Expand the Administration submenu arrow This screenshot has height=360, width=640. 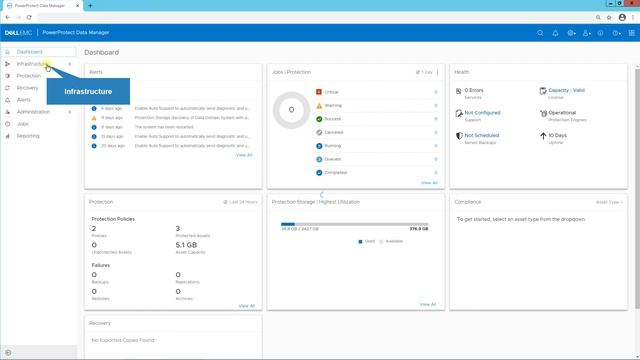[x=70, y=112]
